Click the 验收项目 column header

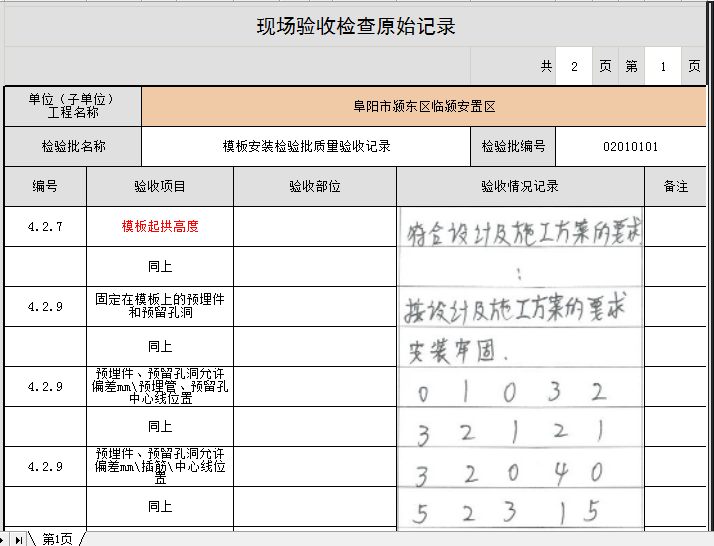(160, 187)
